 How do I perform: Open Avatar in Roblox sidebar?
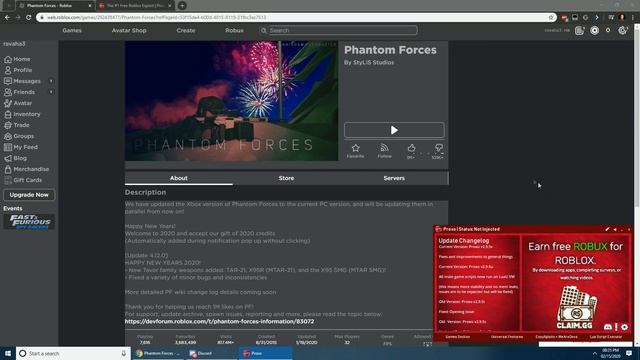(18, 103)
